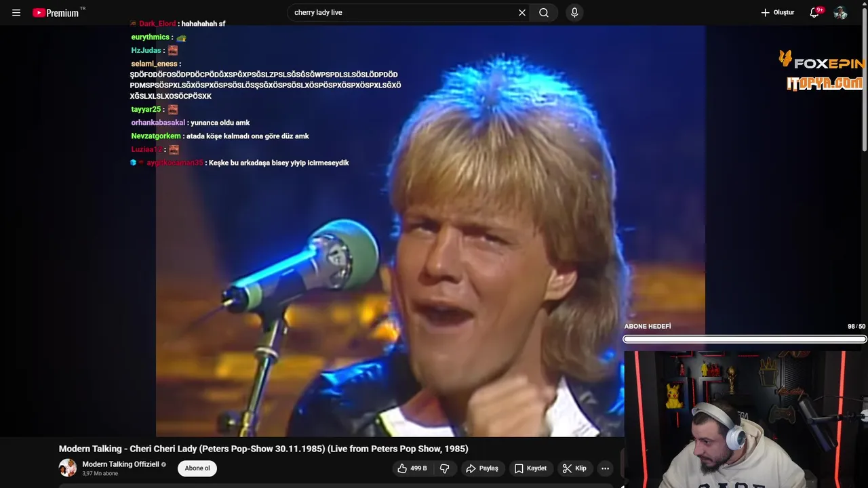
Task: Open Modern Talking Offiziell channel link
Action: (x=121, y=464)
